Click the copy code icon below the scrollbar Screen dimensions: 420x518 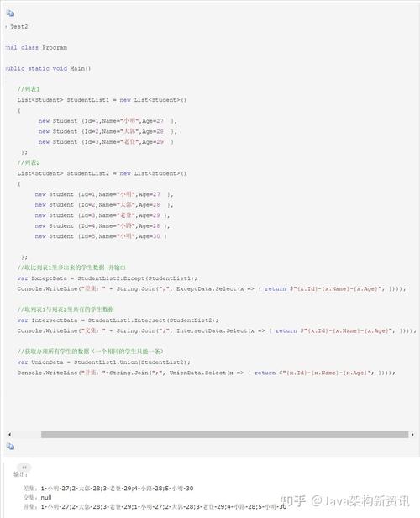[x=10, y=447]
